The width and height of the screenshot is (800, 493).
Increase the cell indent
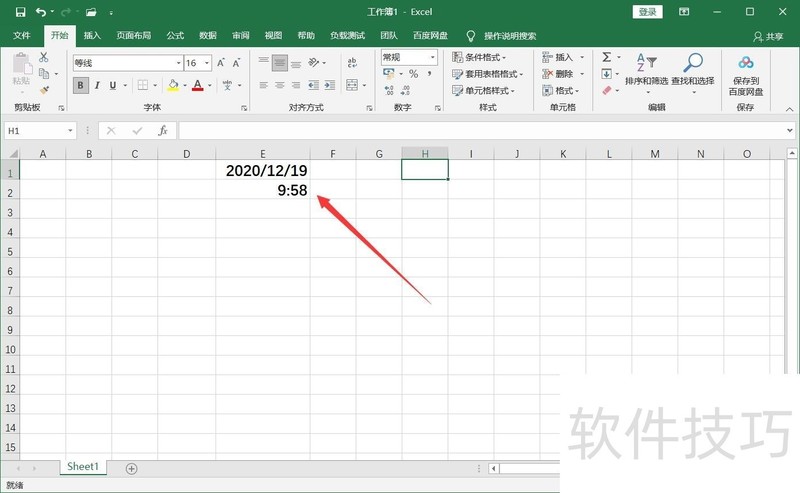pos(330,85)
